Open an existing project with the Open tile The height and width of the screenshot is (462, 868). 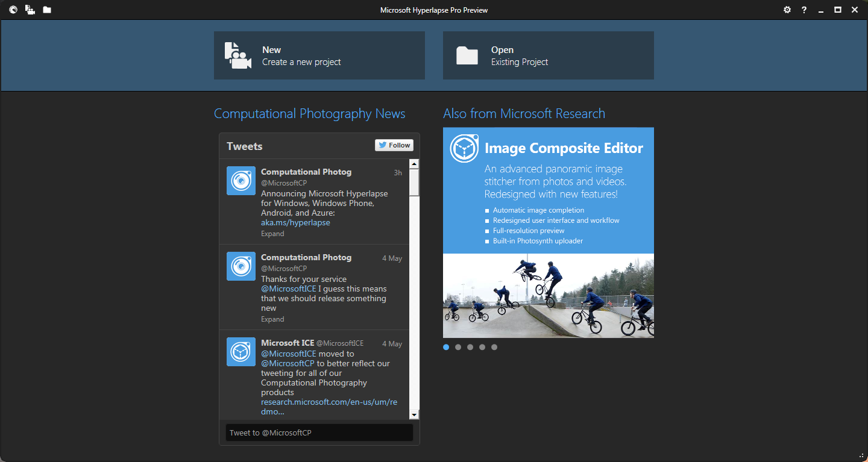549,55
